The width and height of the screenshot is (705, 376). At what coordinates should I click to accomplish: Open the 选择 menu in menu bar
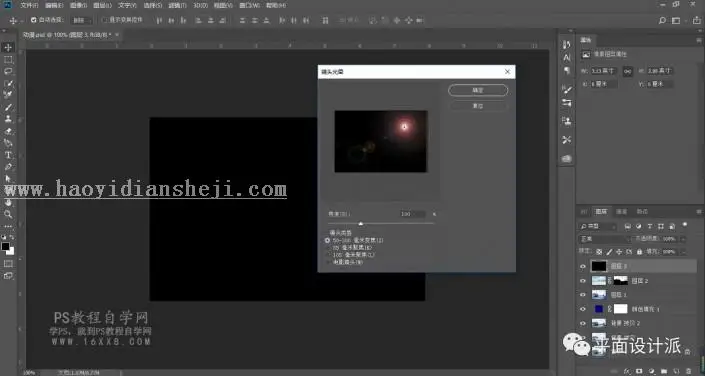[x=152, y=5]
